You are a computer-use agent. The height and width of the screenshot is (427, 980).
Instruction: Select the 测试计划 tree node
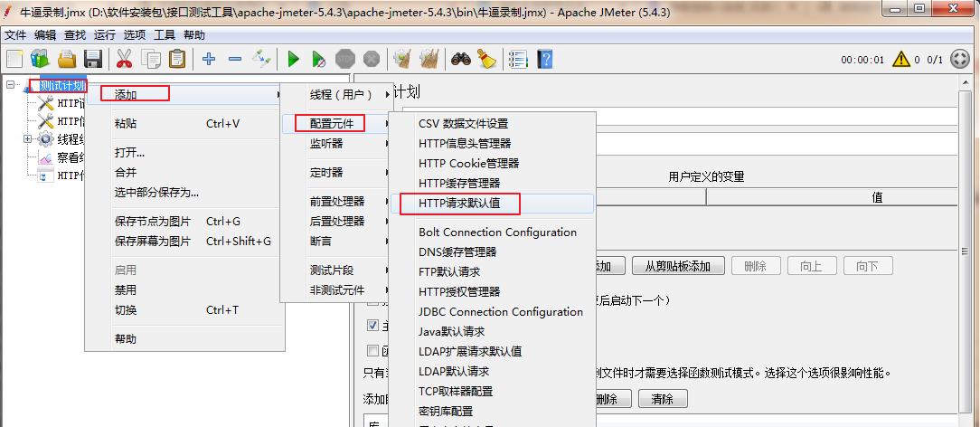(61, 86)
